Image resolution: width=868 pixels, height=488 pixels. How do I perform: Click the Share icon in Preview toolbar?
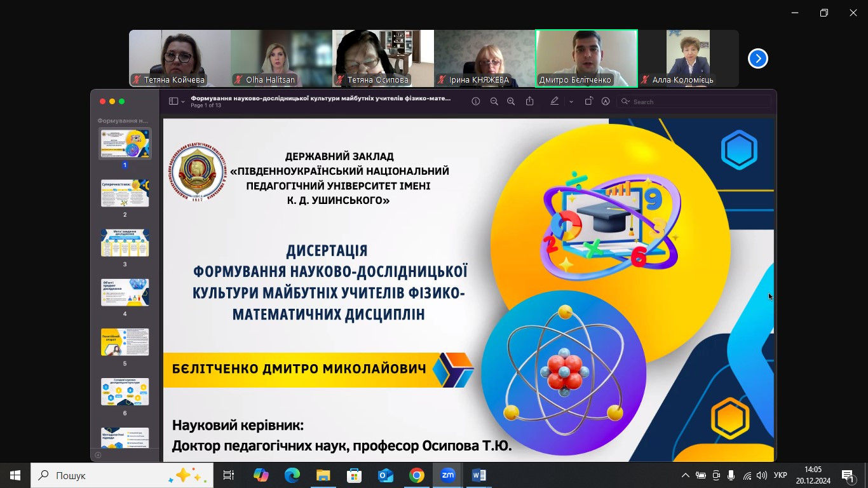tap(529, 101)
